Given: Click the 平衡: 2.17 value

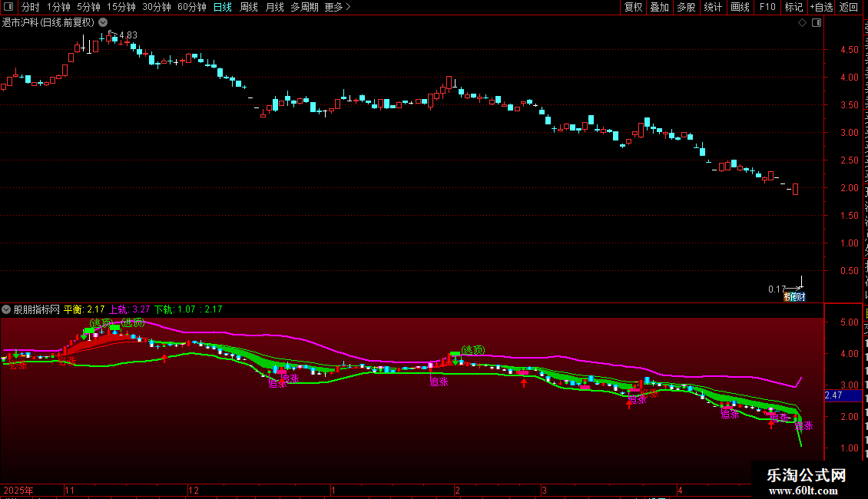Looking at the screenshot, I should 84,309.
